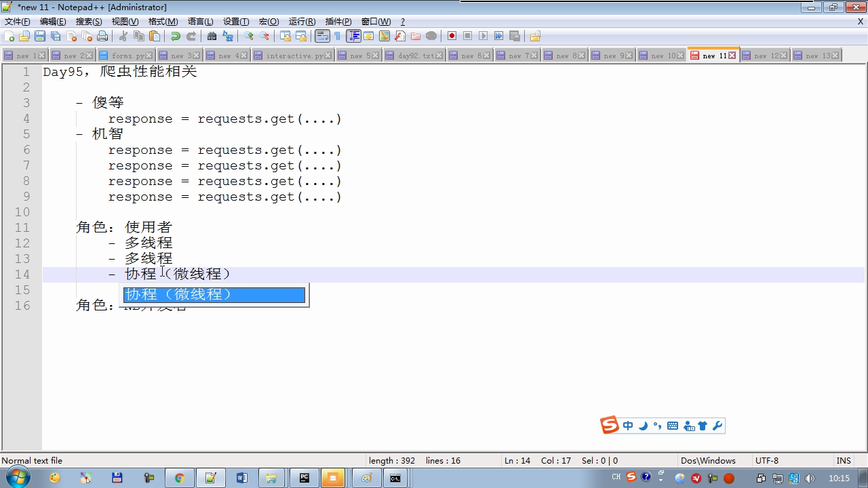Click the Print toolbar icon
Screen dimensions: 868x488
coord(102,36)
